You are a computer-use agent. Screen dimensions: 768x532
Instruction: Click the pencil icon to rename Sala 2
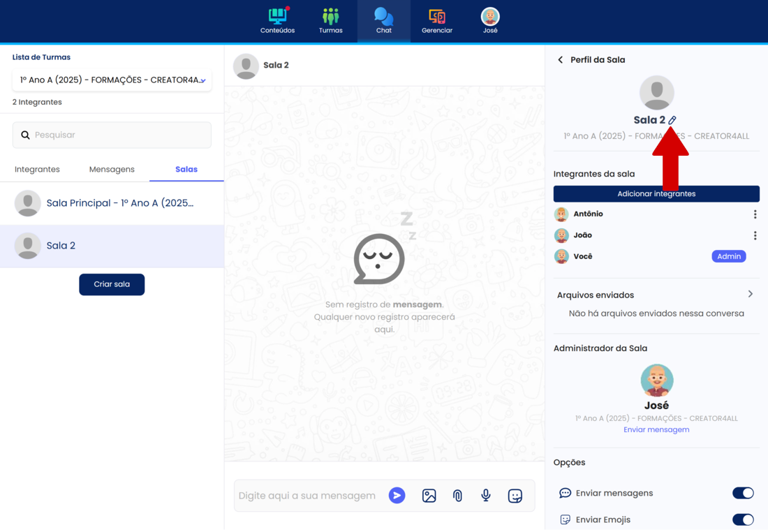tap(672, 120)
